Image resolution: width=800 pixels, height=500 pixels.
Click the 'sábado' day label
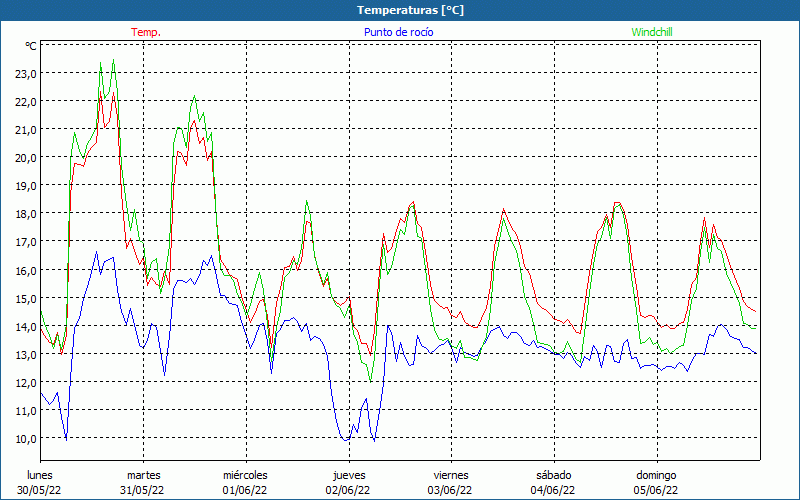pyautogui.click(x=554, y=475)
